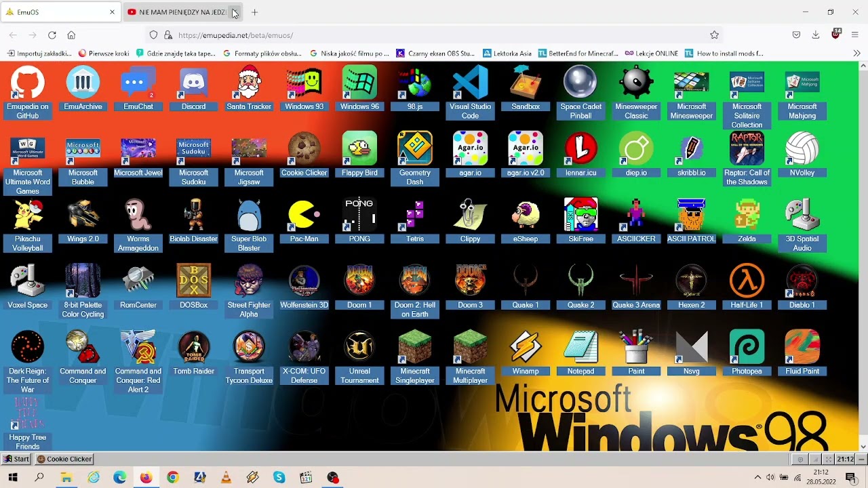Launch Quake 3 Arena icon

tap(636, 287)
